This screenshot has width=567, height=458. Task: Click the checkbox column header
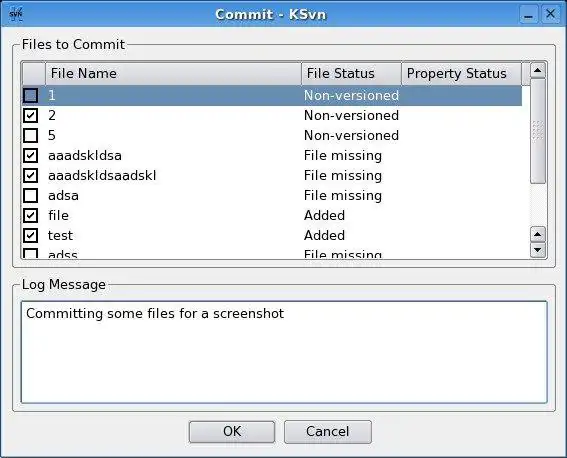[34, 73]
